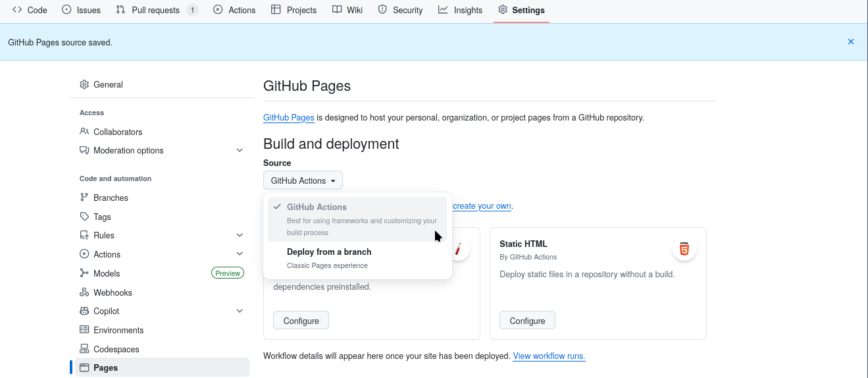The width and height of the screenshot is (868, 378).
Task: Click the Codespaces icon in sidebar
Action: pyautogui.click(x=84, y=349)
